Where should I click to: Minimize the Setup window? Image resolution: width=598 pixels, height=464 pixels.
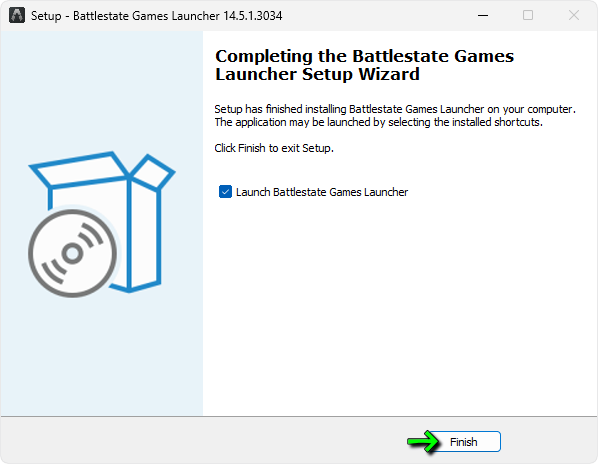[x=483, y=16]
